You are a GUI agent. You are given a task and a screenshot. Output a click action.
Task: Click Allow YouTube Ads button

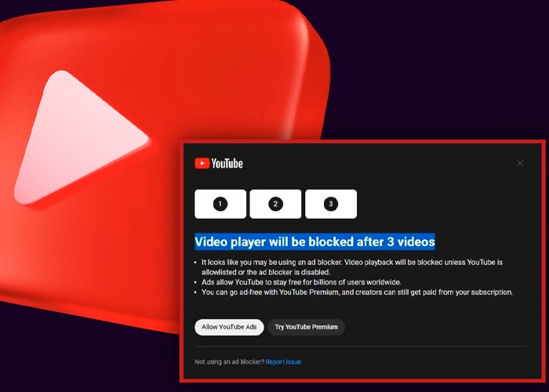coord(229,327)
